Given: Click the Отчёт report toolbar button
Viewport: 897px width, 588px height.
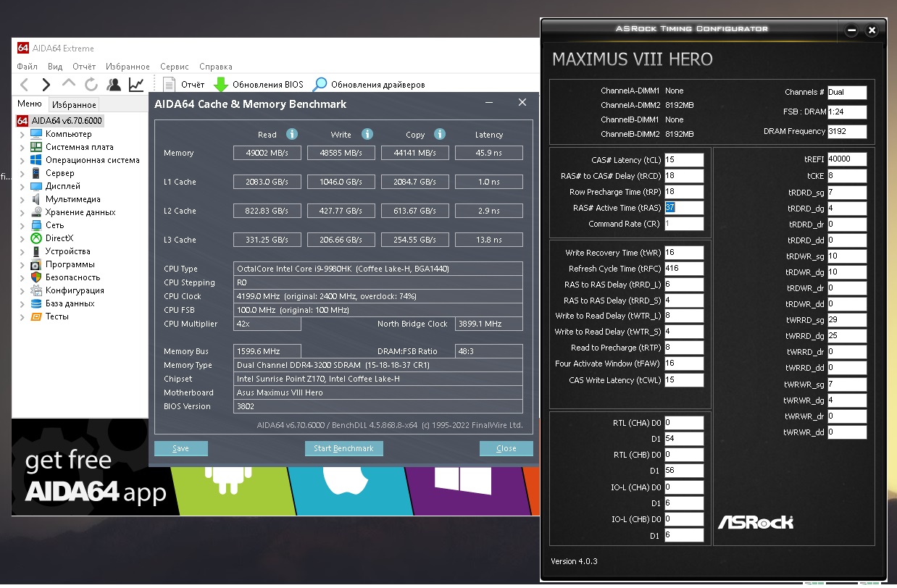Looking at the screenshot, I should tap(184, 85).
